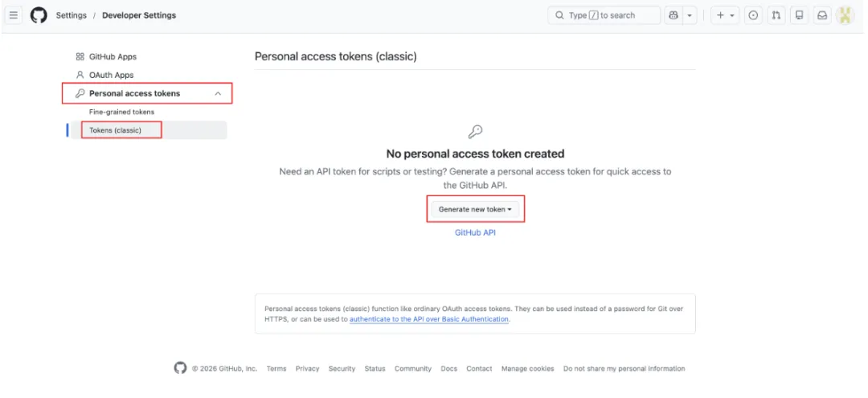Open the hamburger navigation menu
868x398 pixels.
point(13,15)
